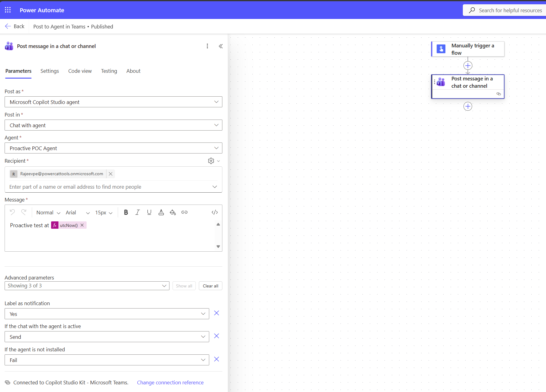
Task: Redo the message edit
Action: click(x=24, y=212)
